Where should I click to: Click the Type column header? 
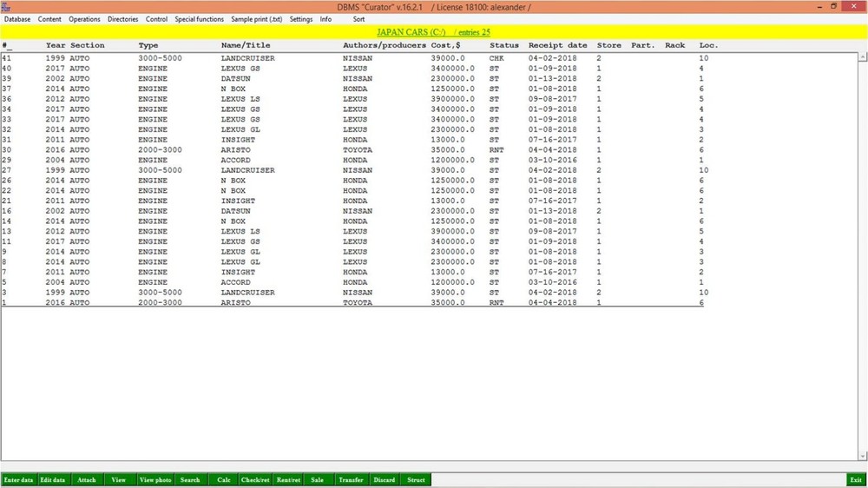(148, 45)
